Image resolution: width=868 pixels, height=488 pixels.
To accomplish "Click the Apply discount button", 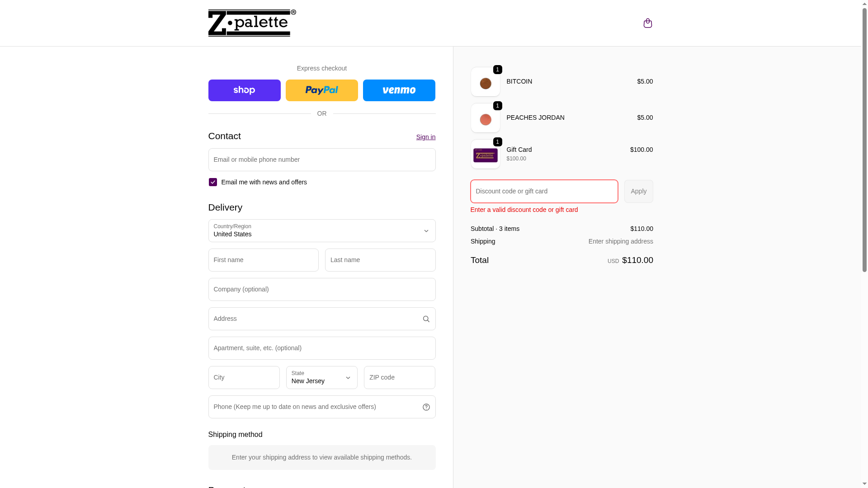I will click(x=638, y=192).
